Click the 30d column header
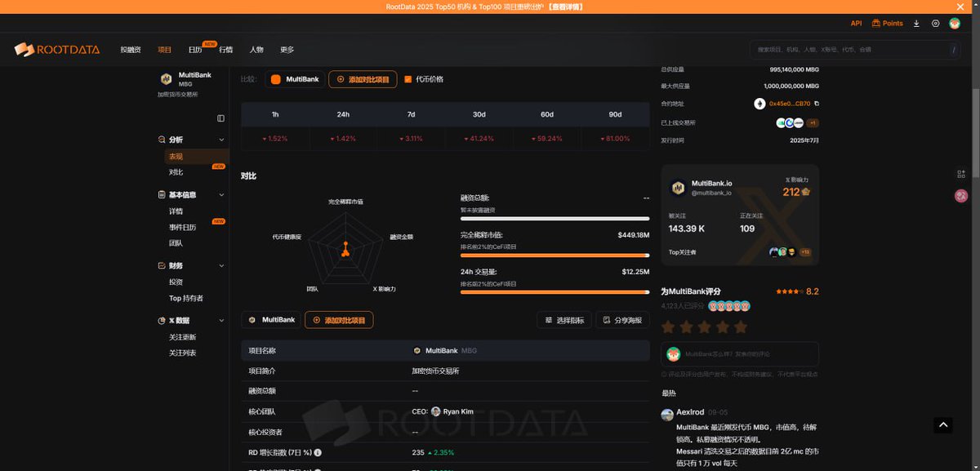 click(x=479, y=114)
